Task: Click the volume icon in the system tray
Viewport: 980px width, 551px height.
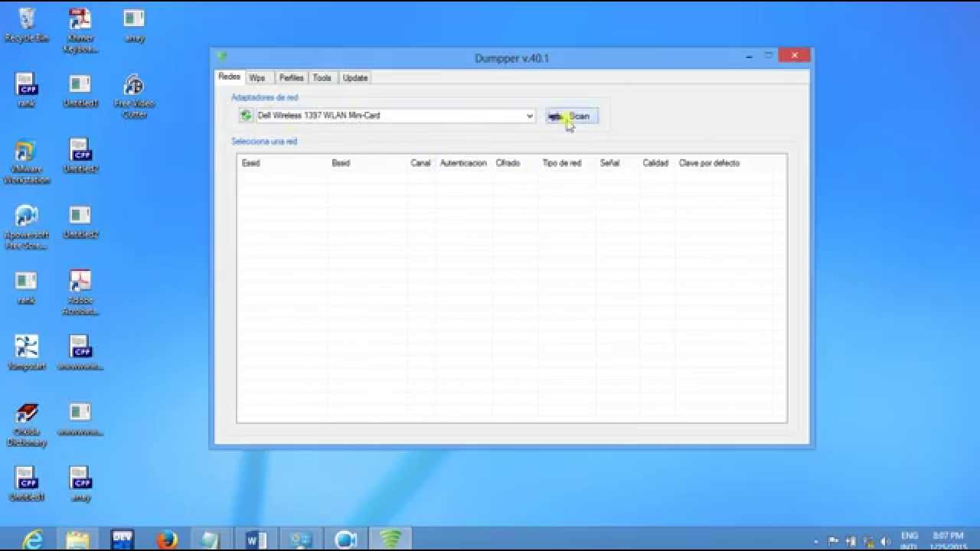Action: coord(884,541)
